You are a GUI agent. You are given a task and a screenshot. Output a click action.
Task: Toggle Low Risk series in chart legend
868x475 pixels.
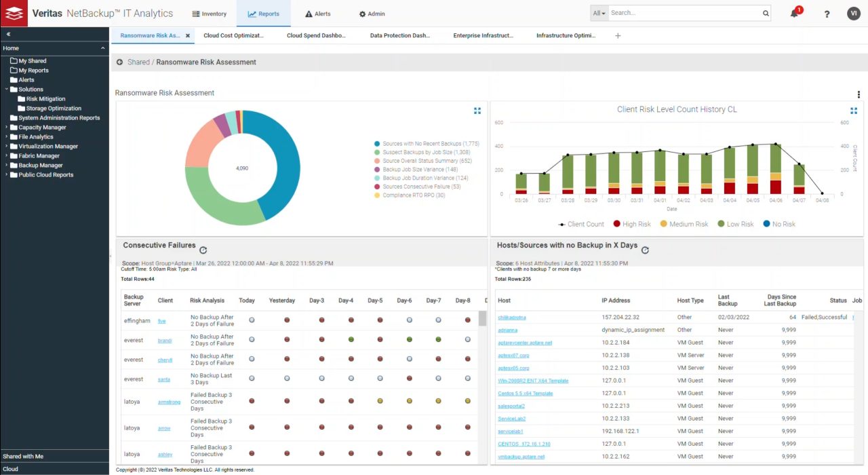[735, 224]
